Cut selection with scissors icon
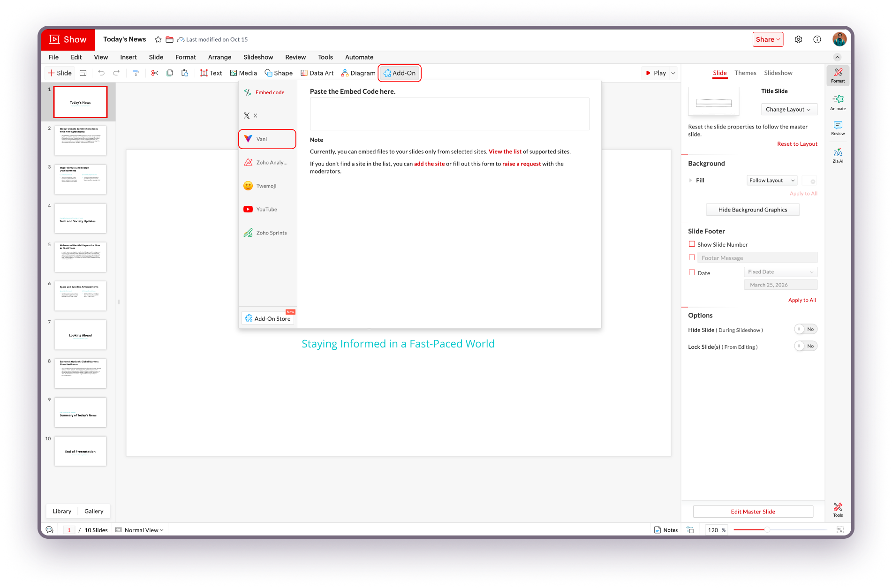Viewport: 892px width, 588px height. click(x=155, y=73)
